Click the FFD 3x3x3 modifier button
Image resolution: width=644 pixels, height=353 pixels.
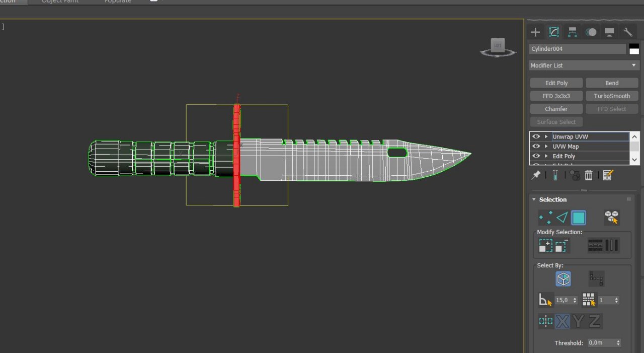coord(556,96)
